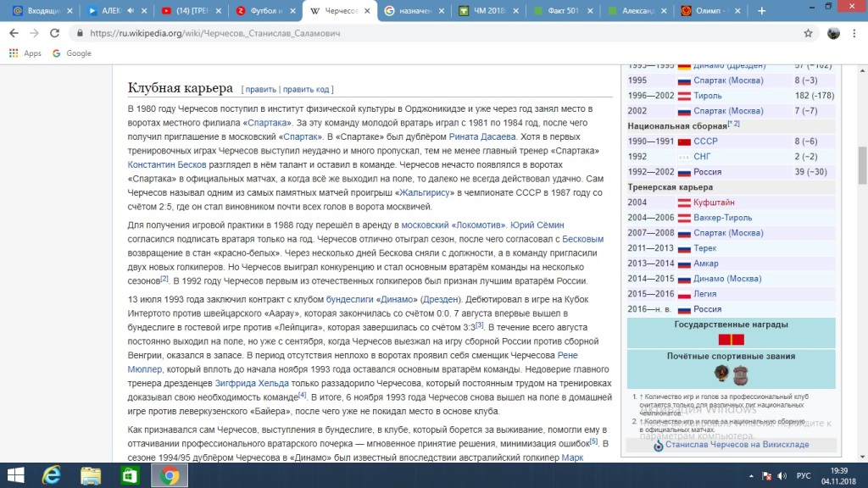
Task: Close the Входящие tab
Action: coord(70,10)
